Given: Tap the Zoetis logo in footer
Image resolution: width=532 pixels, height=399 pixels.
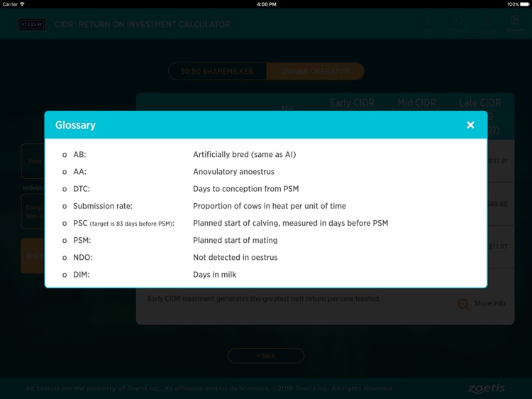Looking at the screenshot, I should [486, 388].
